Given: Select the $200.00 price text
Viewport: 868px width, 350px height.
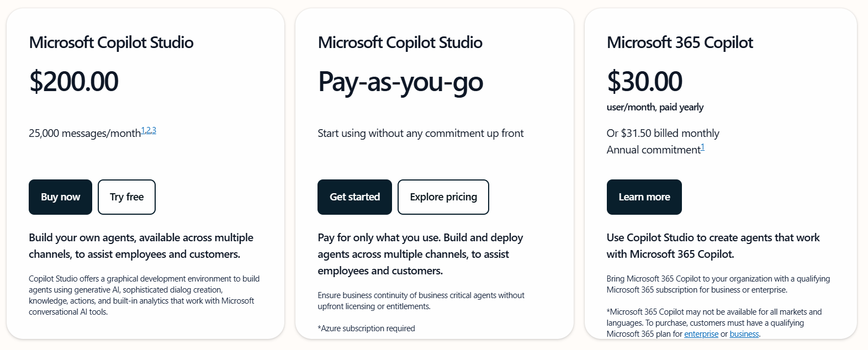Looking at the screenshot, I should pyautogui.click(x=74, y=82).
